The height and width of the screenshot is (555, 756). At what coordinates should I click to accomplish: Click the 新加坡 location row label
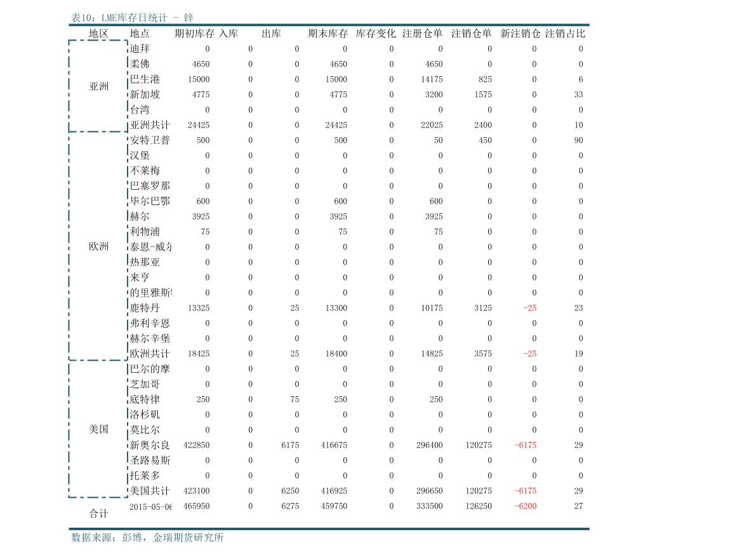coord(145,95)
